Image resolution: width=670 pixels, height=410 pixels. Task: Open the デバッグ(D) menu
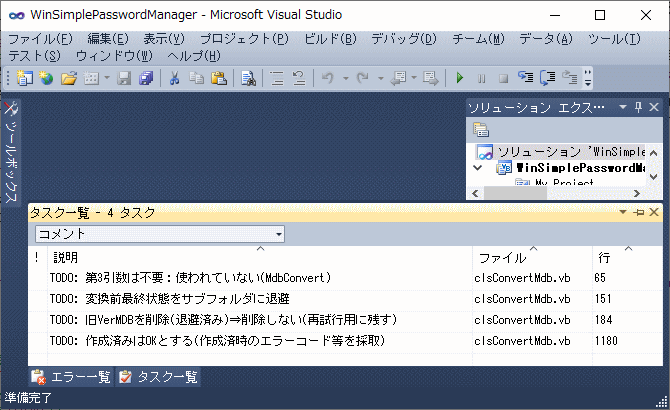tap(404, 39)
